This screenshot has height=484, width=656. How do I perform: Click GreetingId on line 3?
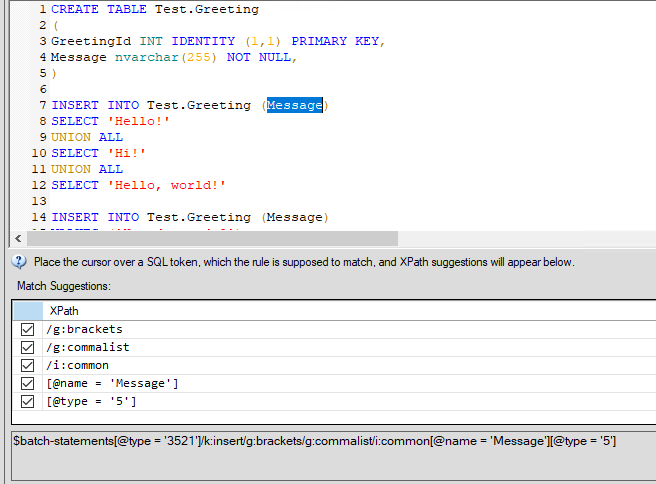click(x=91, y=41)
